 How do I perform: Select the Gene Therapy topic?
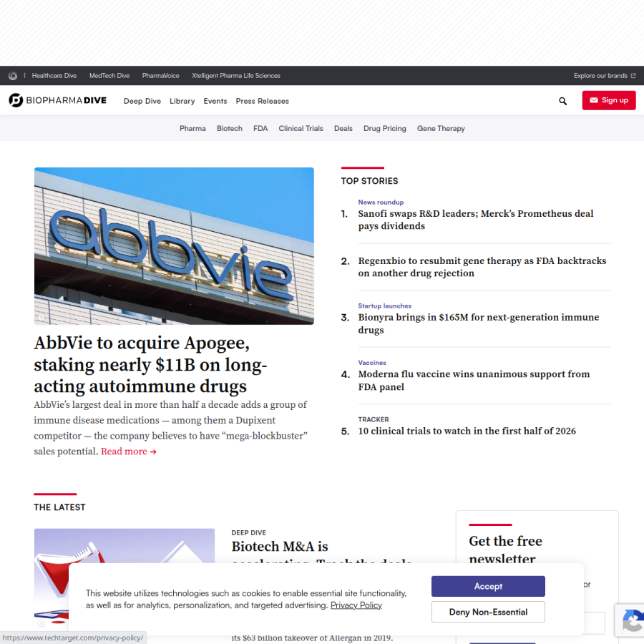pos(441,129)
